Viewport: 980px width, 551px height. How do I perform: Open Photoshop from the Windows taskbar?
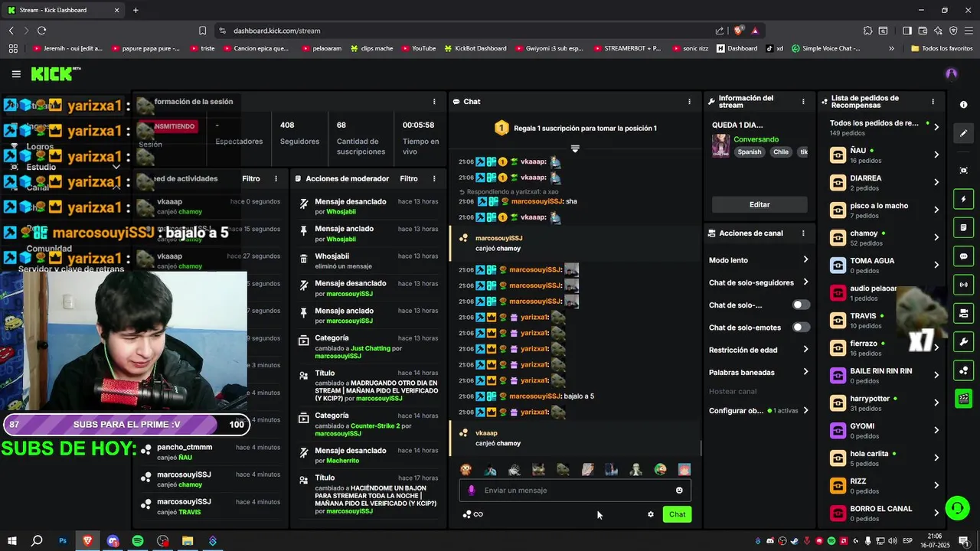coord(63,541)
